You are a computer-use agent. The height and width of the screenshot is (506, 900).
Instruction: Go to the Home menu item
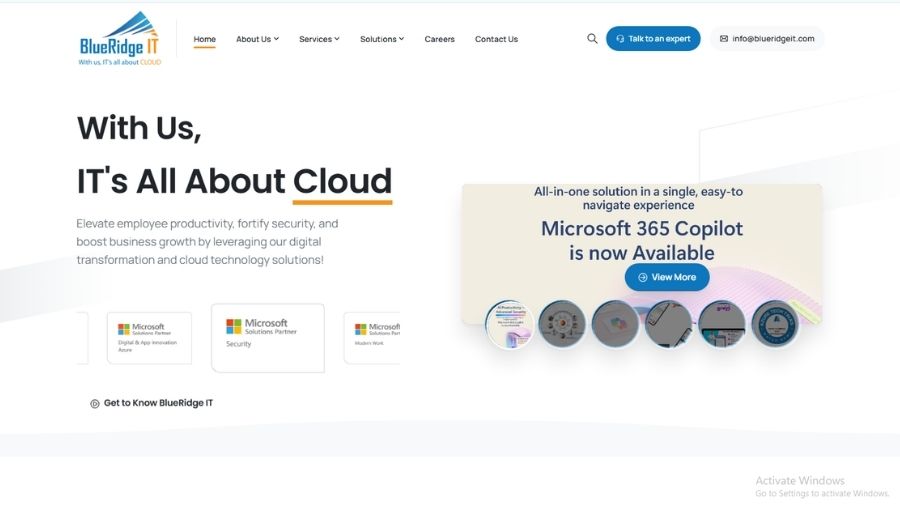(204, 39)
